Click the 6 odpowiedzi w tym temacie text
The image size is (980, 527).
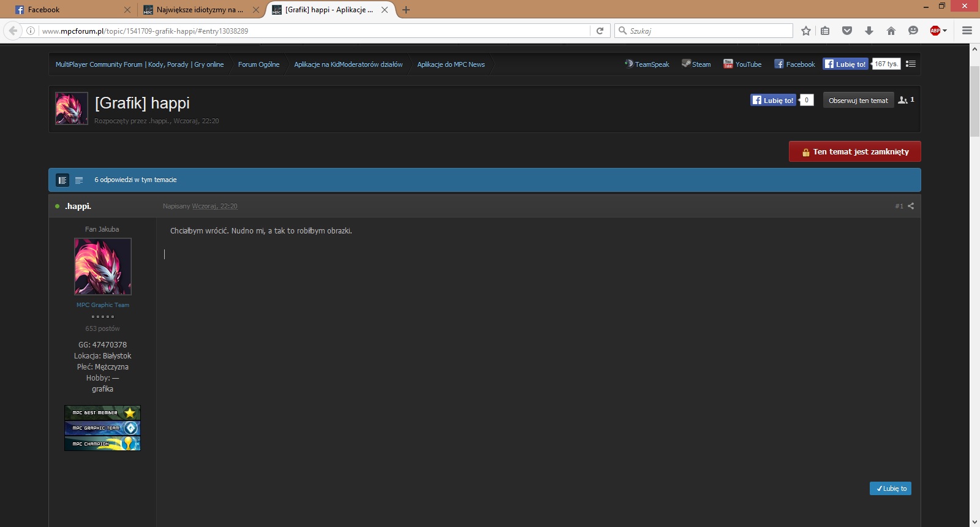pyautogui.click(x=135, y=180)
